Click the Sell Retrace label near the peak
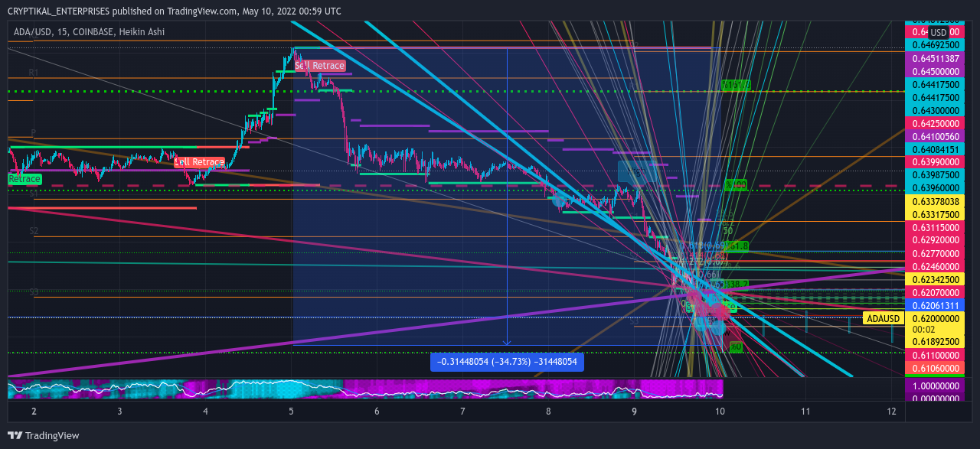Viewport: 980px width, 449px height. click(320, 66)
